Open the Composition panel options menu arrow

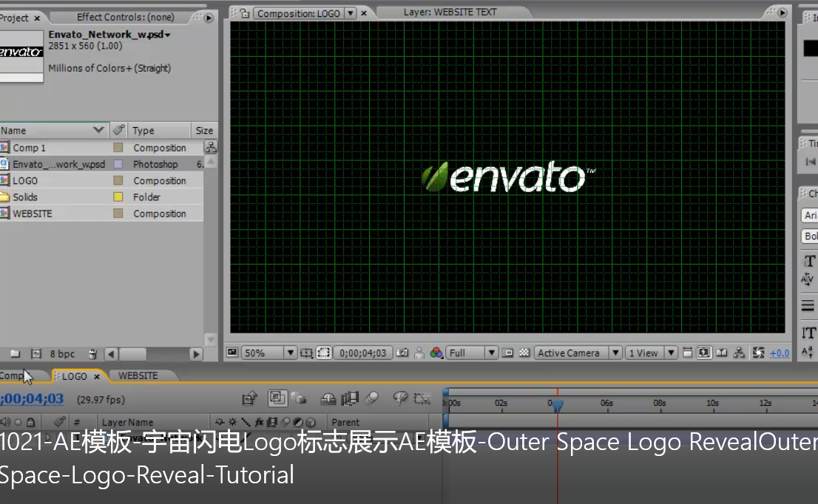[782, 13]
